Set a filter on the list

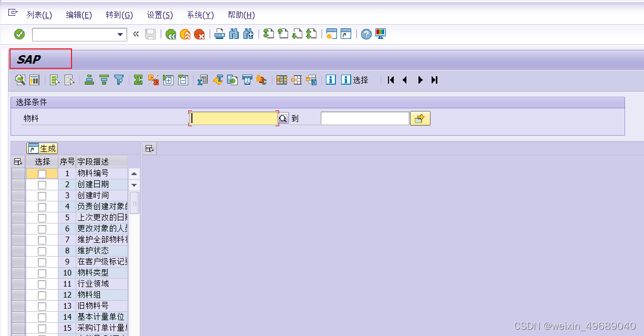pyautogui.click(x=118, y=79)
